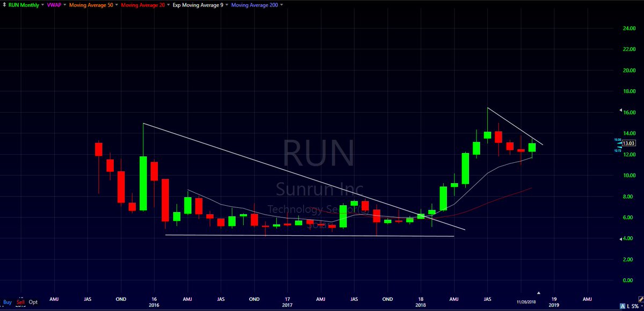644x311 pixels.
Task: Expand the Moving Average 200 dropdown
Action: click(282, 5)
